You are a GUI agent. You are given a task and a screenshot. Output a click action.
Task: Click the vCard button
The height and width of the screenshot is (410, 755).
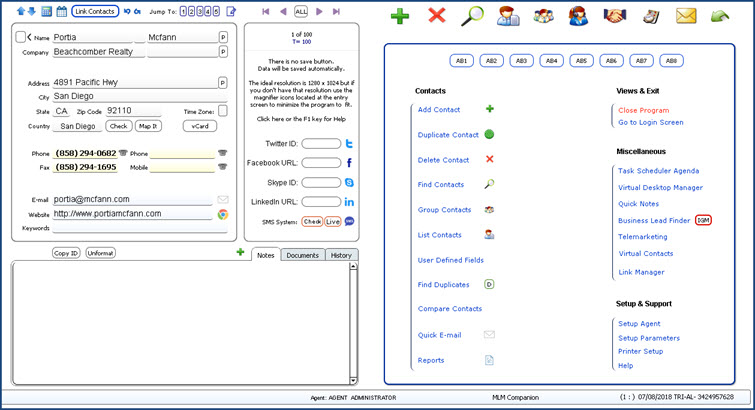tap(199, 126)
